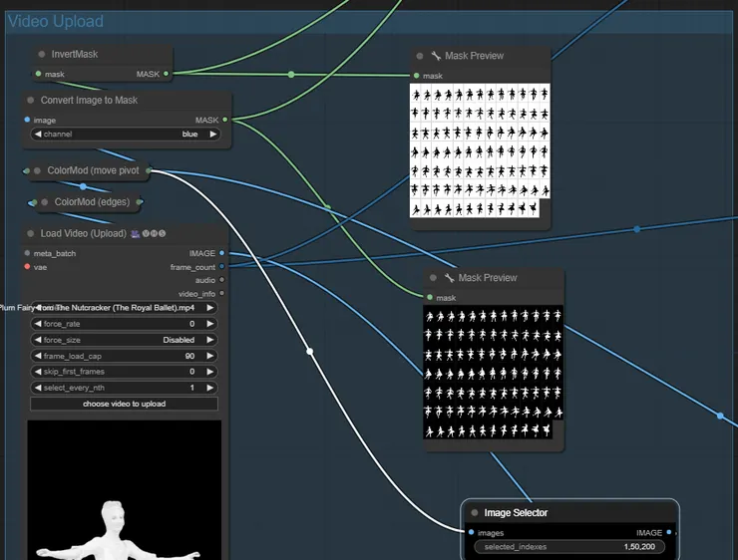738x560 pixels.
Task: Decrease select_every_nth with left arrow
Action: pyautogui.click(x=38, y=388)
